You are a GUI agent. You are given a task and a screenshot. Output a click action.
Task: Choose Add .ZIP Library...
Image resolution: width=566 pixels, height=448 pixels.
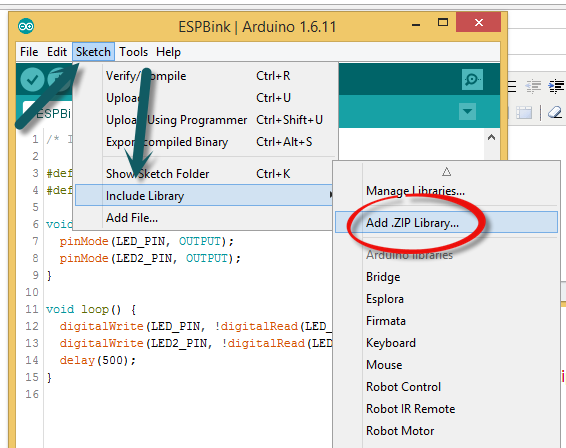click(446, 222)
